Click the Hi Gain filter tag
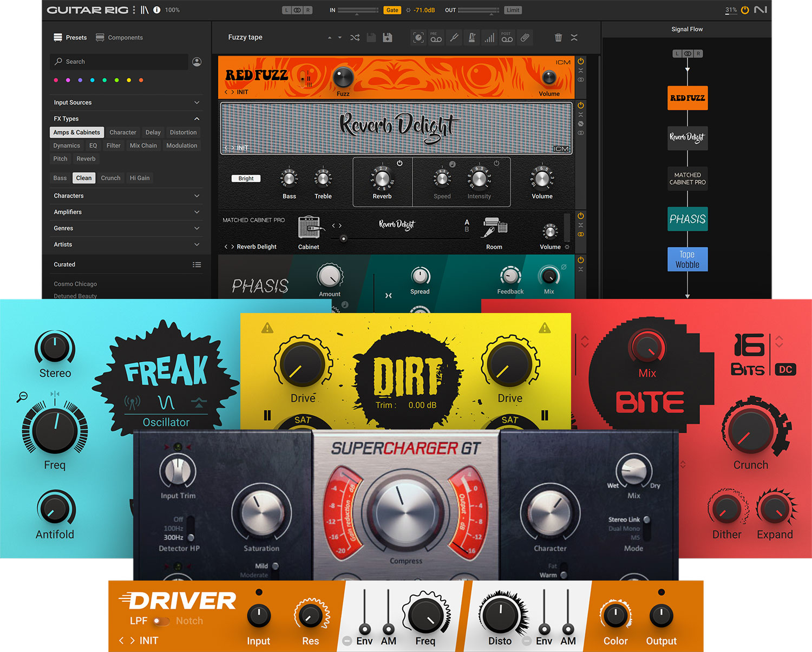This screenshot has width=812, height=652. 140,178
